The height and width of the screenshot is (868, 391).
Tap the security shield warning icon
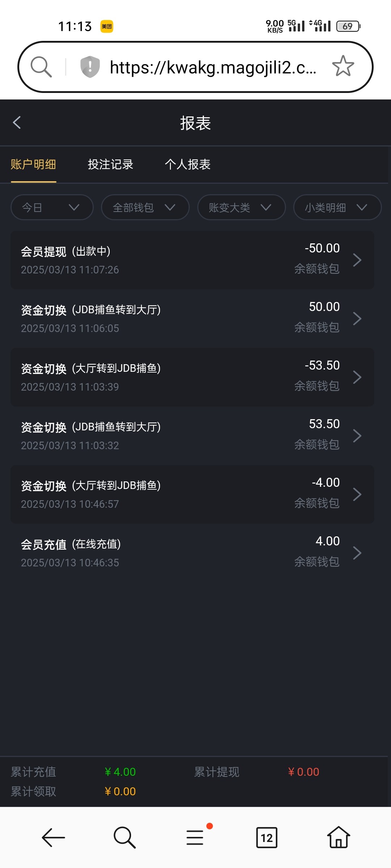tap(90, 67)
